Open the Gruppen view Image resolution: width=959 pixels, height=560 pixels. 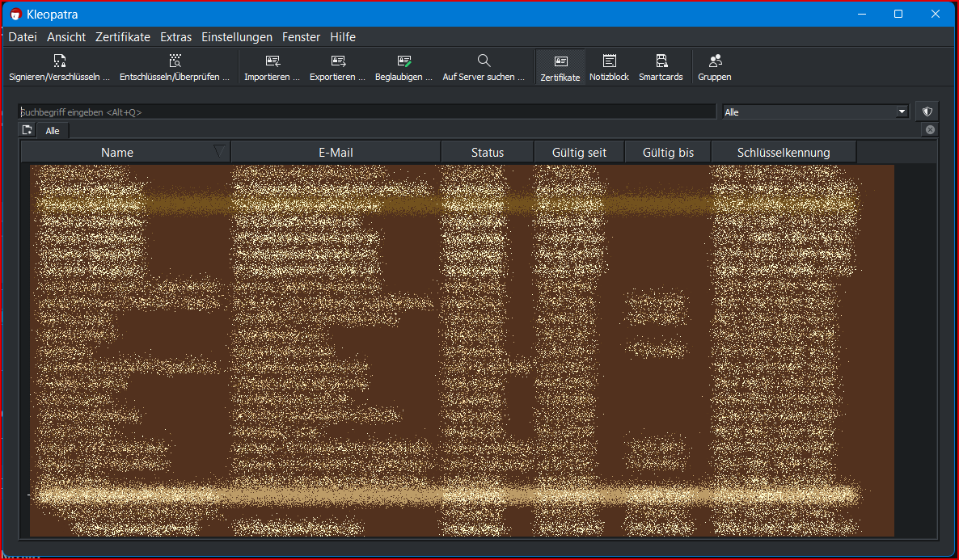pyautogui.click(x=715, y=61)
